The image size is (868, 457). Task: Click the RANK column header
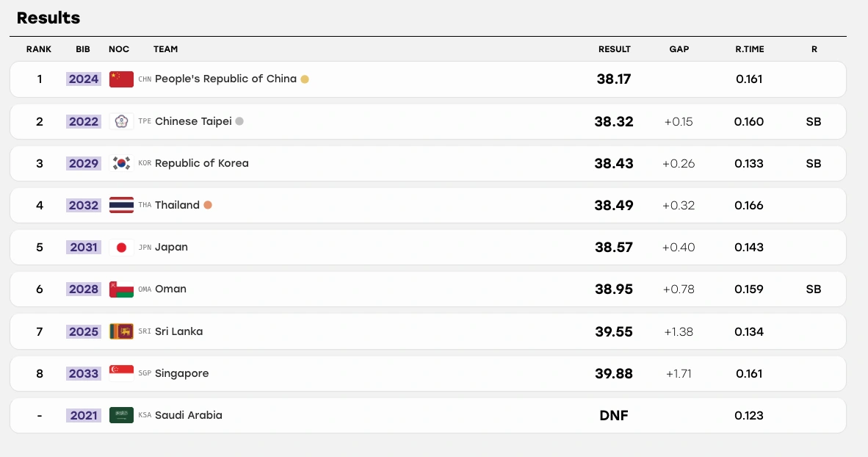[x=39, y=49]
